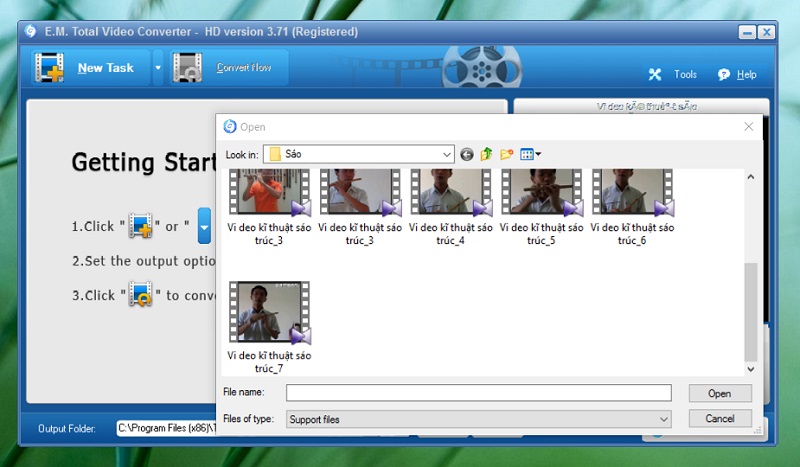Open the Help menu
The height and width of the screenshot is (467, 800).
click(x=737, y=75)
